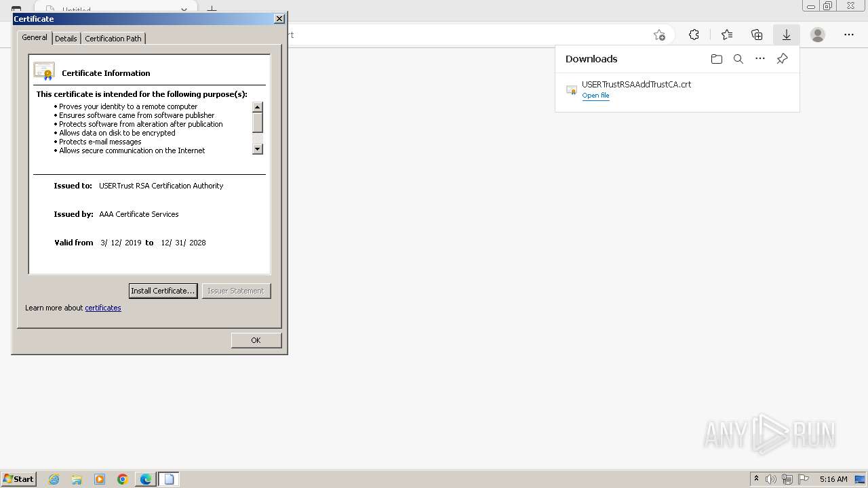Switch to the Details tab
The height and width of the screenshot is (488, 868).
[66, 39]
